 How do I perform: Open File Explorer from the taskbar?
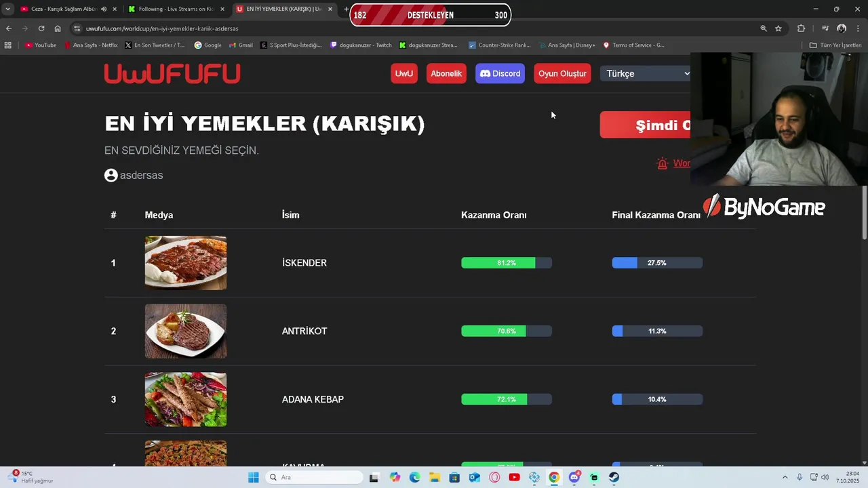(x=434, y=477)
